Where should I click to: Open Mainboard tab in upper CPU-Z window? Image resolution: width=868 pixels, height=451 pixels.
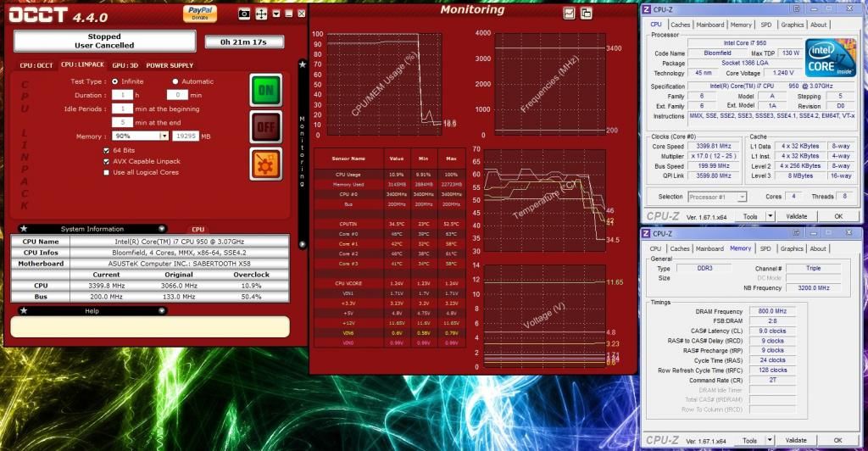[710, 25]
